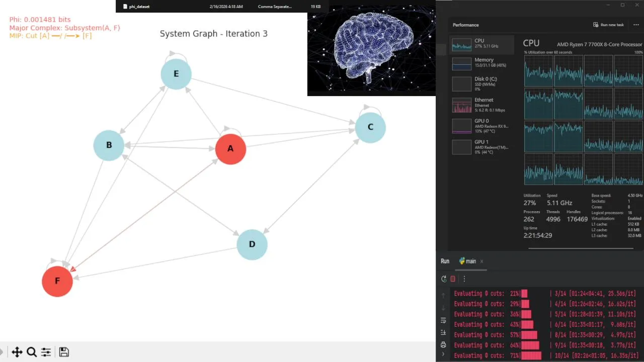
Task: Click the Up time value 2:21:54:29
Action: point(538,235)
